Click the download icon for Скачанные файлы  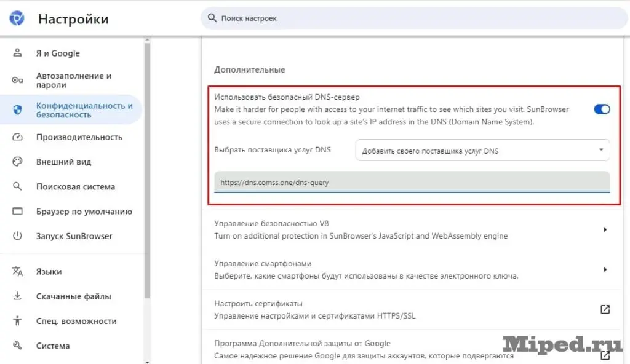tap(17, 296)
